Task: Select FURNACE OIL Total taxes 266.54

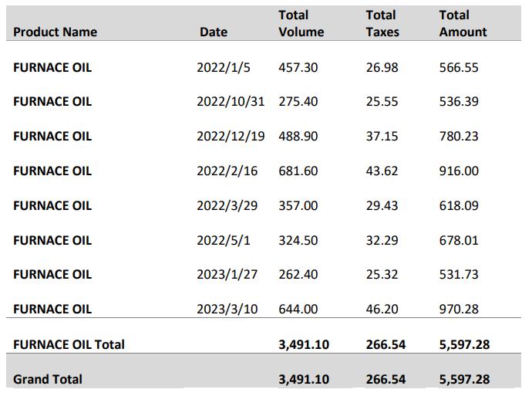Action: 386,345
